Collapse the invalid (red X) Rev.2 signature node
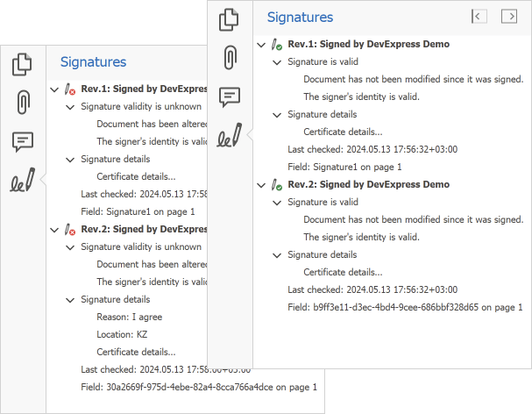532x414 pixels. coord(55,230)
